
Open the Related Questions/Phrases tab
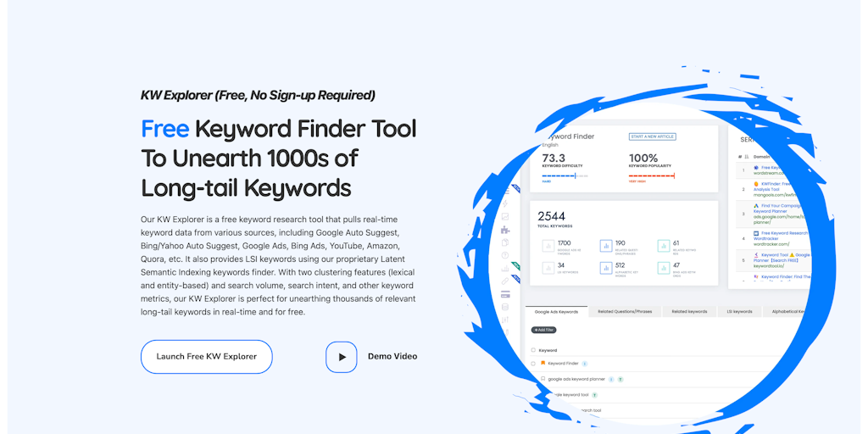[x=625, y=312]
